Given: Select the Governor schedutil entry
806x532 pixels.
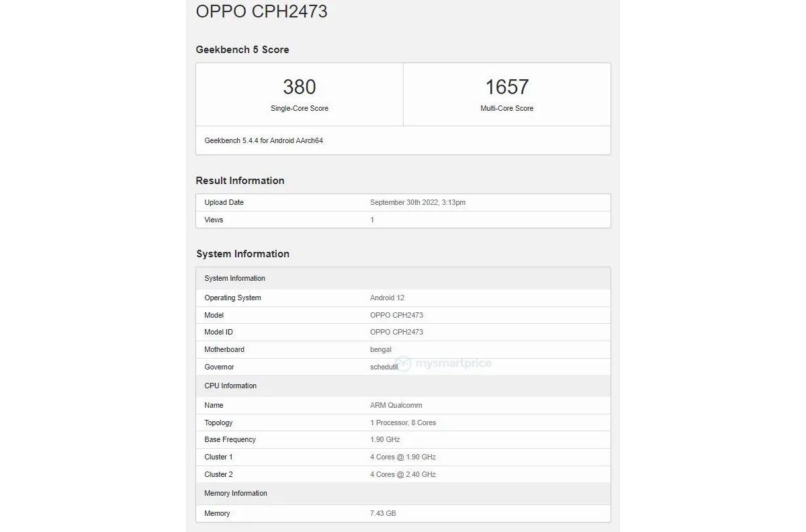Looking at the screenshot, I should (384, 367).
